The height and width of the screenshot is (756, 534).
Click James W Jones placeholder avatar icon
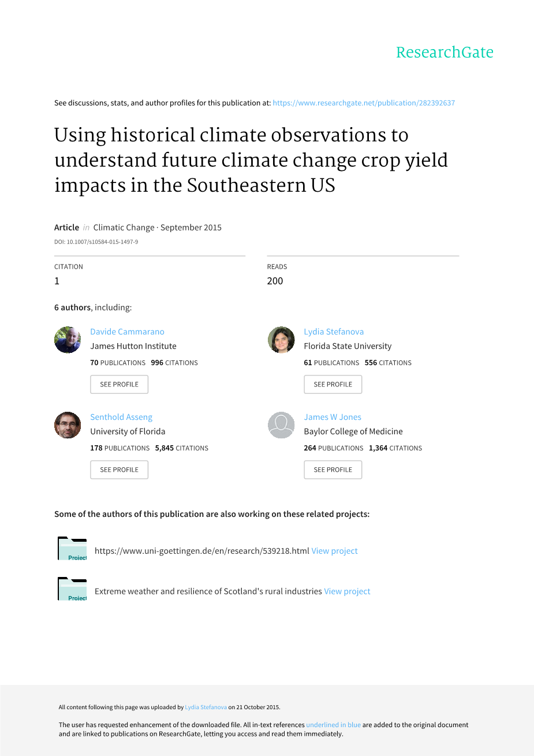281,425
